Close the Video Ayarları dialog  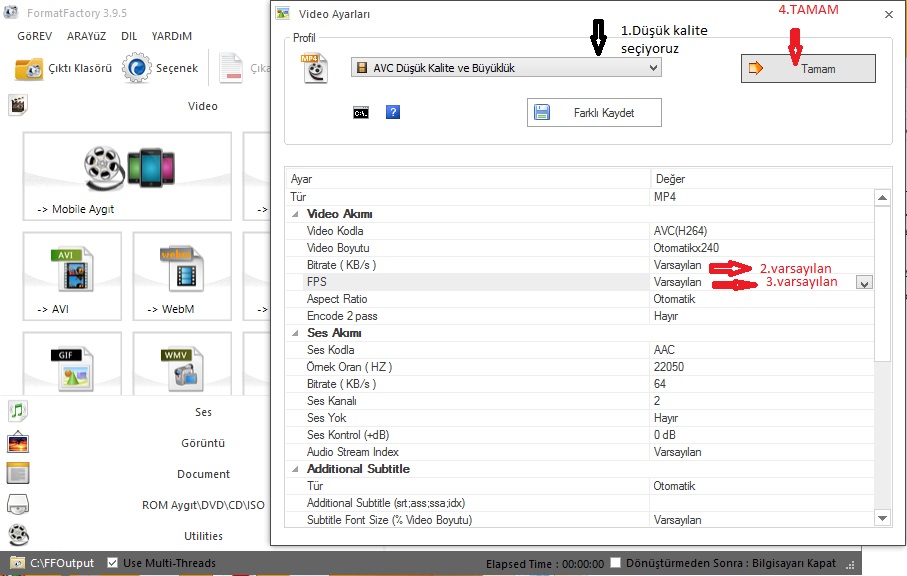click(889, 14)
